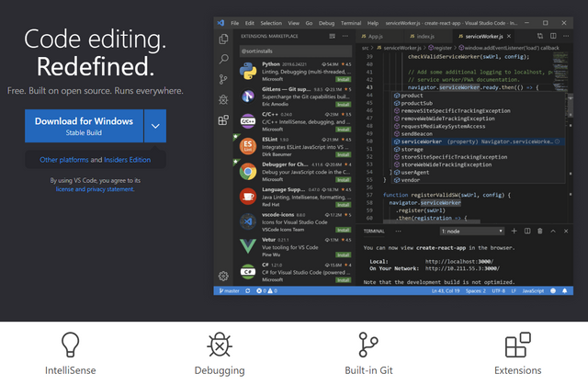Open the Insiders Edition link
Screen dimensions: 588x385
pos(128,160)
